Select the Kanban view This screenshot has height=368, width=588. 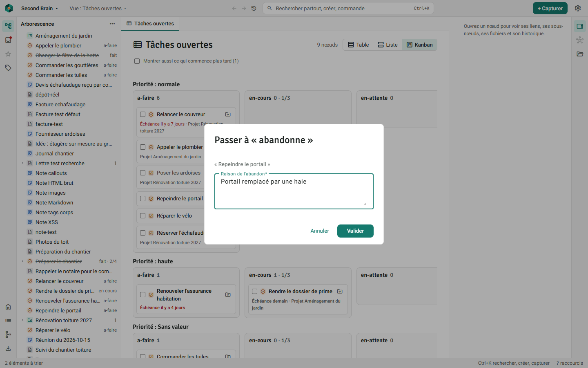coord(419,45)
